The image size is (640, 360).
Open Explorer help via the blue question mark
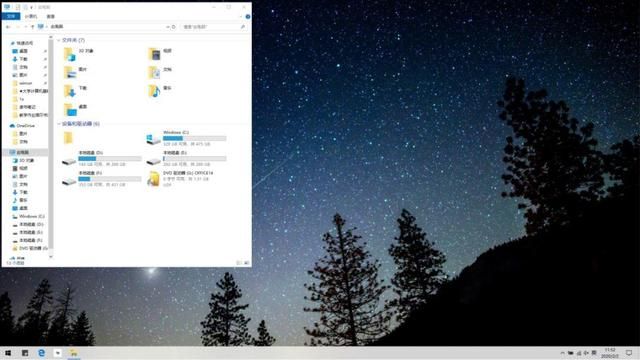(248, 17)
